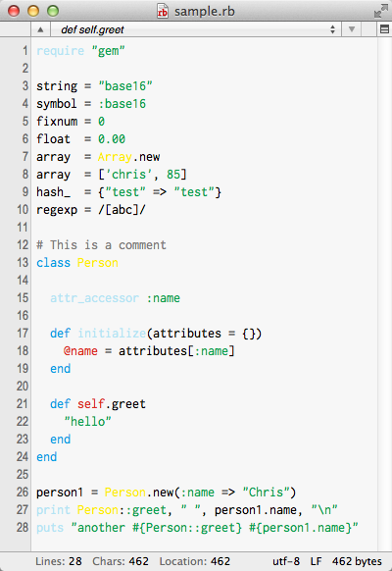
Task: Click the function menu stepper arrows
Action: point(332,29)
